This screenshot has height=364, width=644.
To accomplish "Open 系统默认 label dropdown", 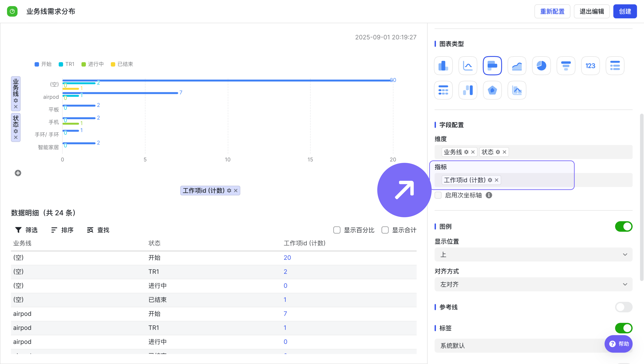I will (x=533, y=346).
